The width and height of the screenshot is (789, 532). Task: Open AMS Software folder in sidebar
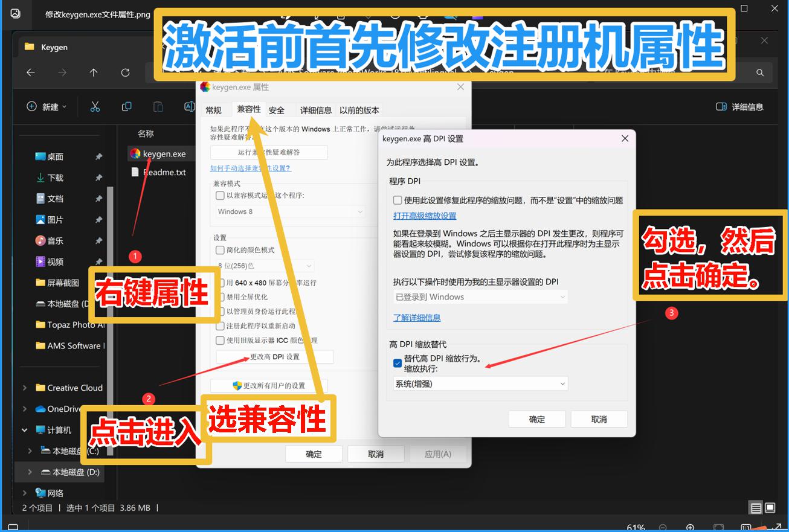[69, 346]
